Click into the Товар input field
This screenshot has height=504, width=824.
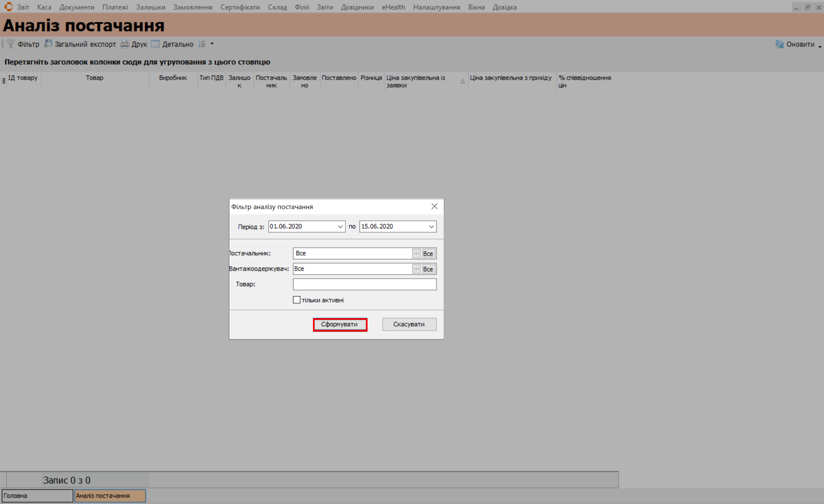coord(364,284)
